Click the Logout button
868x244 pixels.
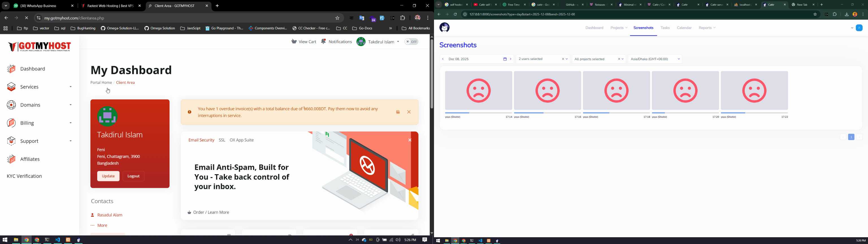(134, 176)
